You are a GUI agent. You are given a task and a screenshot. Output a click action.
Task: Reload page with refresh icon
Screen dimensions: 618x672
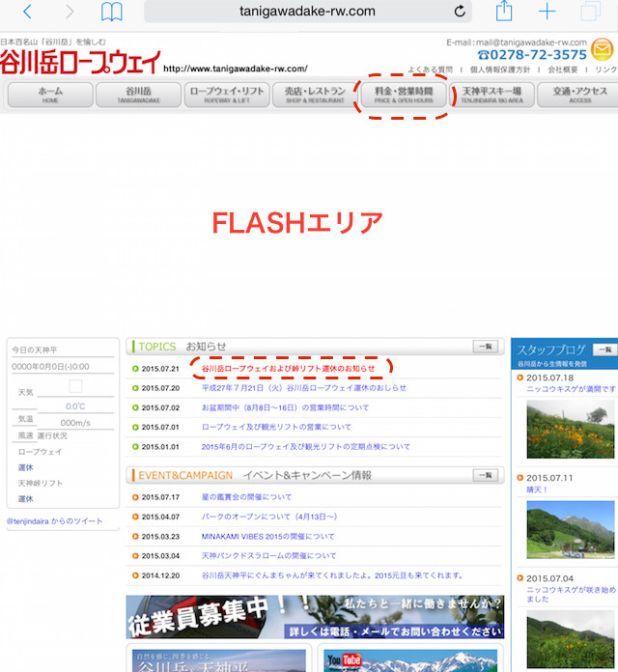pos(460,12)
